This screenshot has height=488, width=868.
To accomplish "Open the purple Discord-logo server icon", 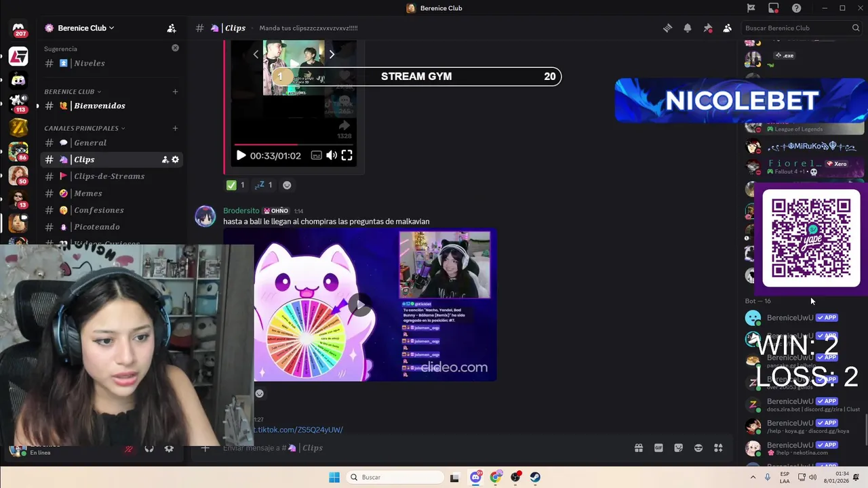I will tap(18, 80).
